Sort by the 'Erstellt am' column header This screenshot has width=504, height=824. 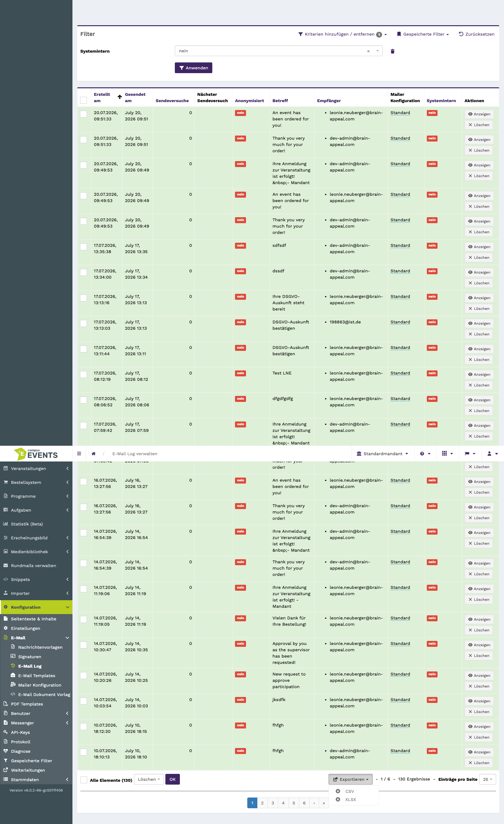coord(102,97)
